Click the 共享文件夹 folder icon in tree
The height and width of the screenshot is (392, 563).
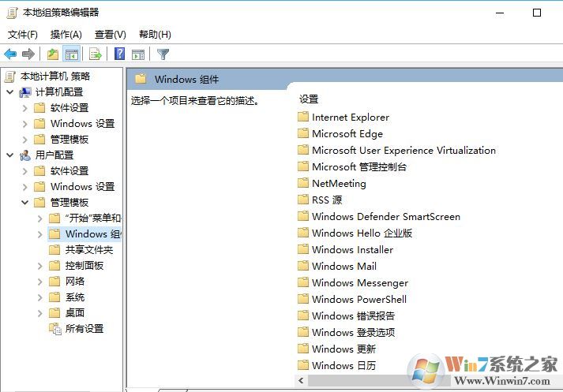click(x=54, y=250)
